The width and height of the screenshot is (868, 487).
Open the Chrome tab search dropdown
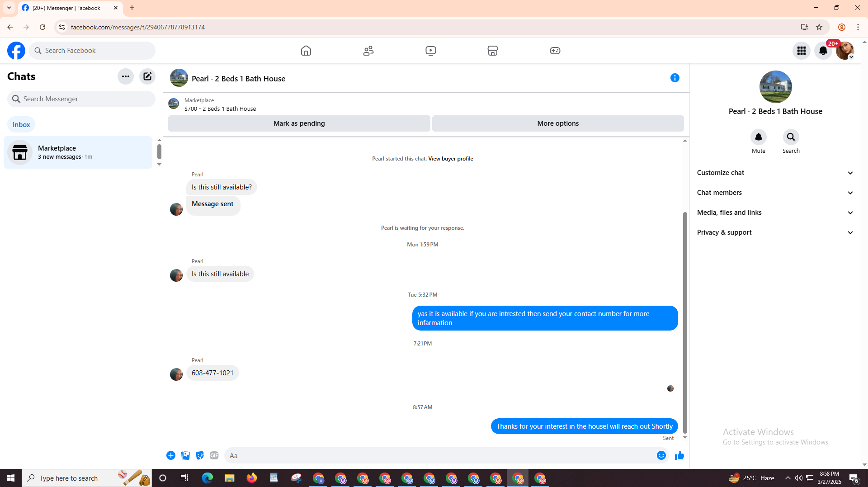tap(9, 8)
